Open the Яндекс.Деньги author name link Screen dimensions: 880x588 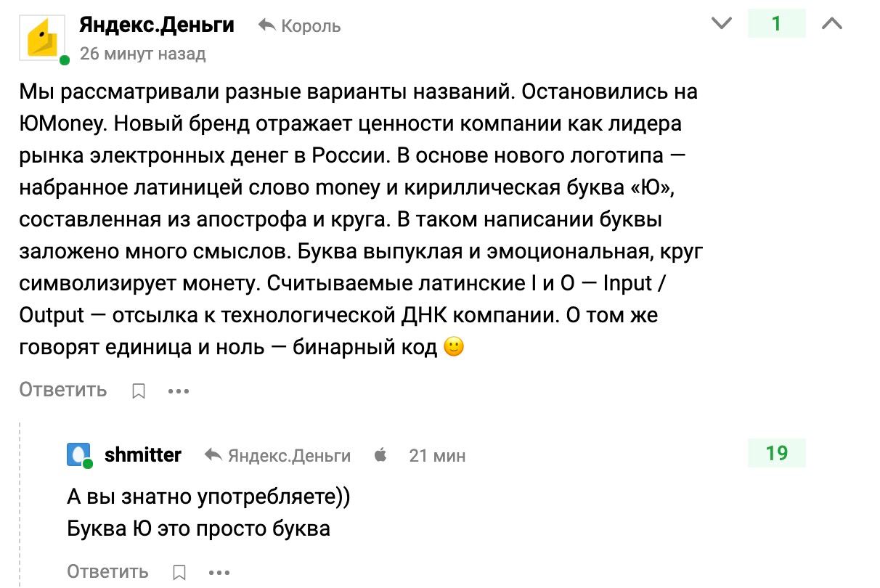tap(157, 25)
